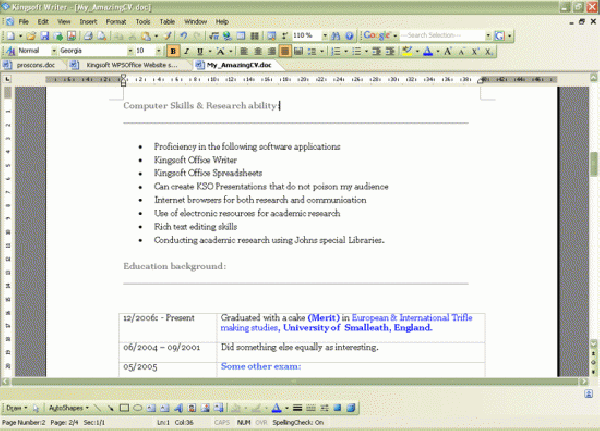
Task: Activate the format painter brush
Action: click(x=168, y=36)
